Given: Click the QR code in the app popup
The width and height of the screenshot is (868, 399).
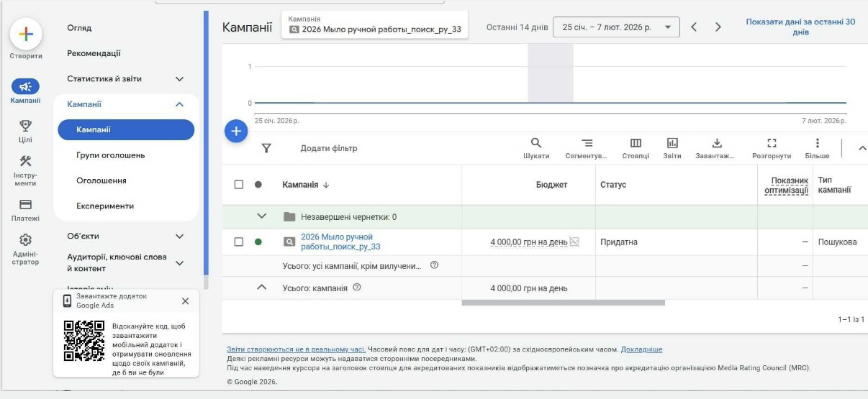Looking at the screenshot, I should coord(84,340).
